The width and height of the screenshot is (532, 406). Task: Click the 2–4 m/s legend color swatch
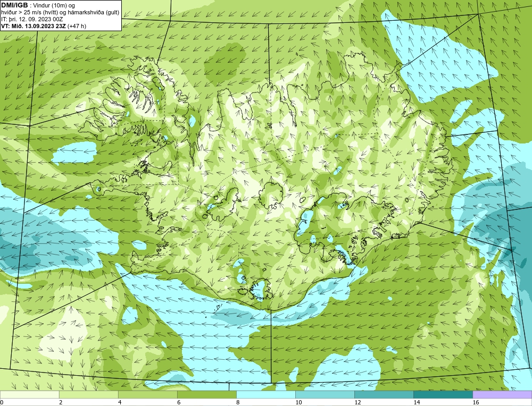[88, 394]
